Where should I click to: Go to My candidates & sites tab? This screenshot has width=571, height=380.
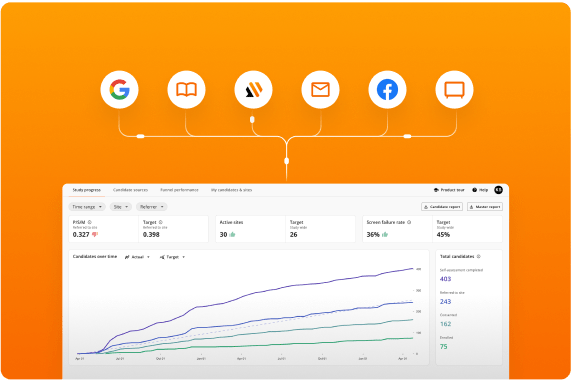tap(231, 190)
